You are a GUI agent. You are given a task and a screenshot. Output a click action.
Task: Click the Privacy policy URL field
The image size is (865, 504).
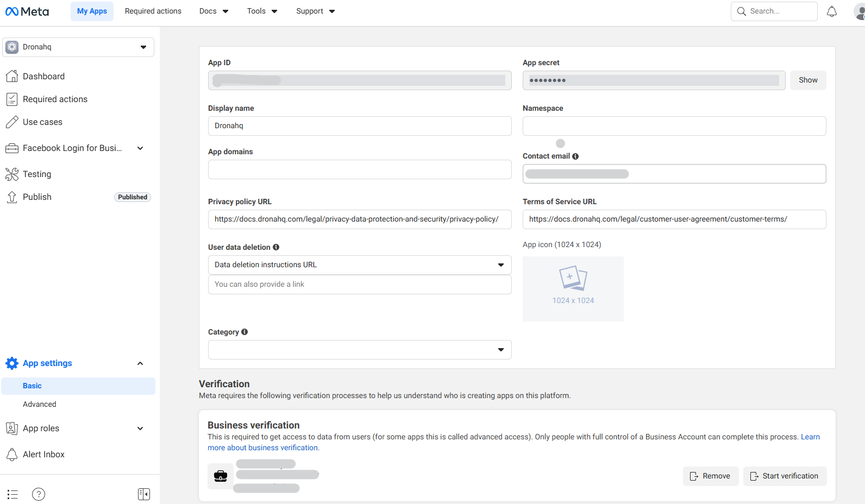click(x=359, y=219)
